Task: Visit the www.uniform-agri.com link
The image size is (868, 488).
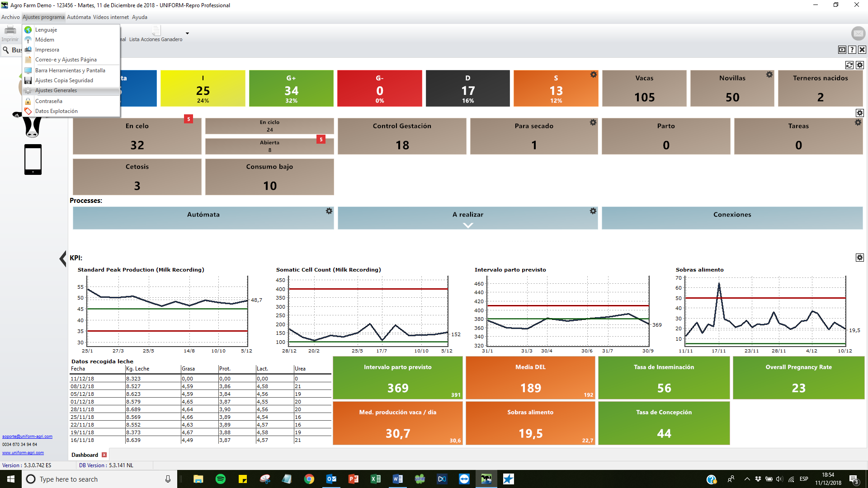Action: tap(23, 453)
